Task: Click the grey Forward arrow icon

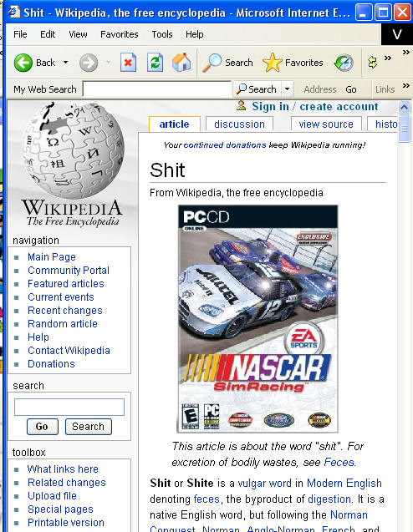Action: click(x=89, y=63)
